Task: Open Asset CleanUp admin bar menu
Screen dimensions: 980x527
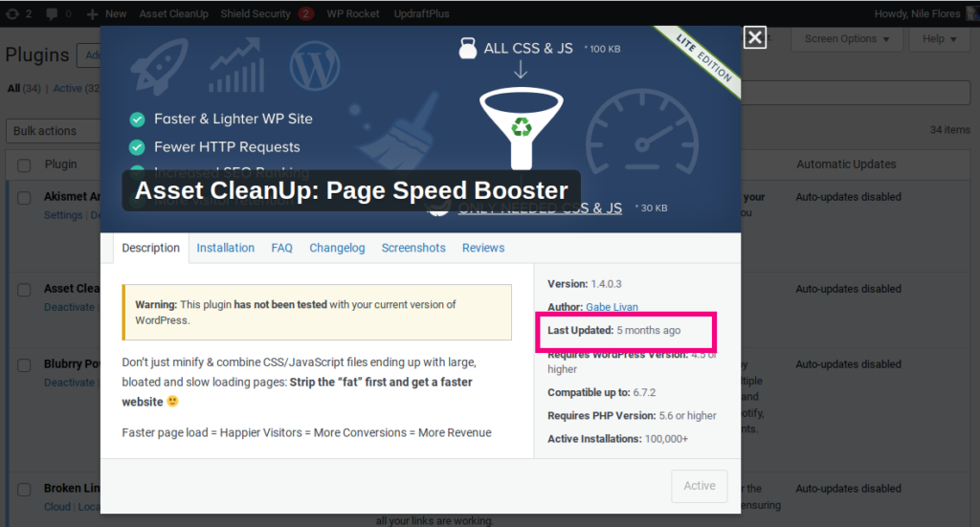Action: click(174, 13)
